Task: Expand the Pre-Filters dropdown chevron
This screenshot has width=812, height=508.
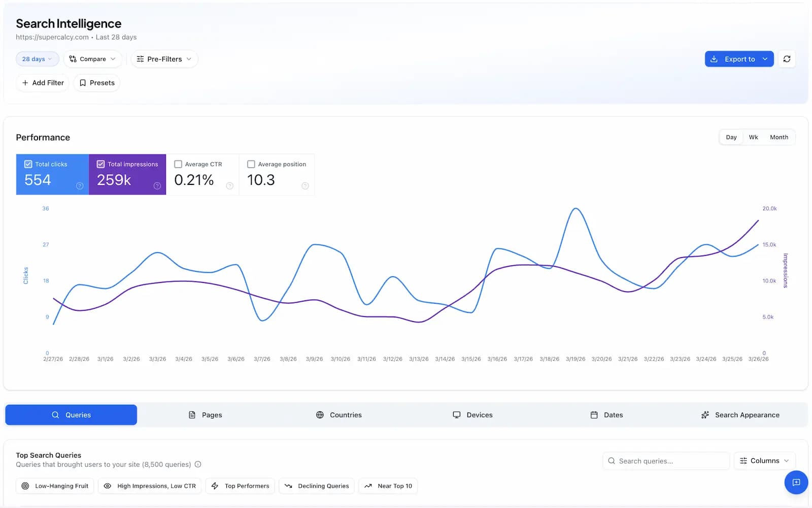Action: click(x=189, y=59)
